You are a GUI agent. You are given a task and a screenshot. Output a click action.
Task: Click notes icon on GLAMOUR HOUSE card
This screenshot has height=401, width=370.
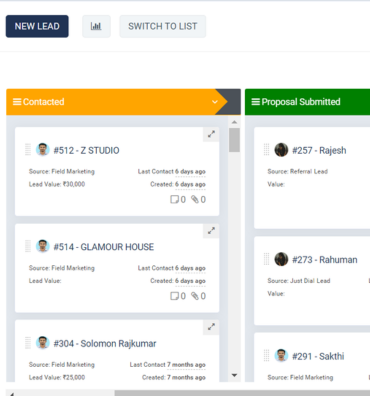(174, 296)
